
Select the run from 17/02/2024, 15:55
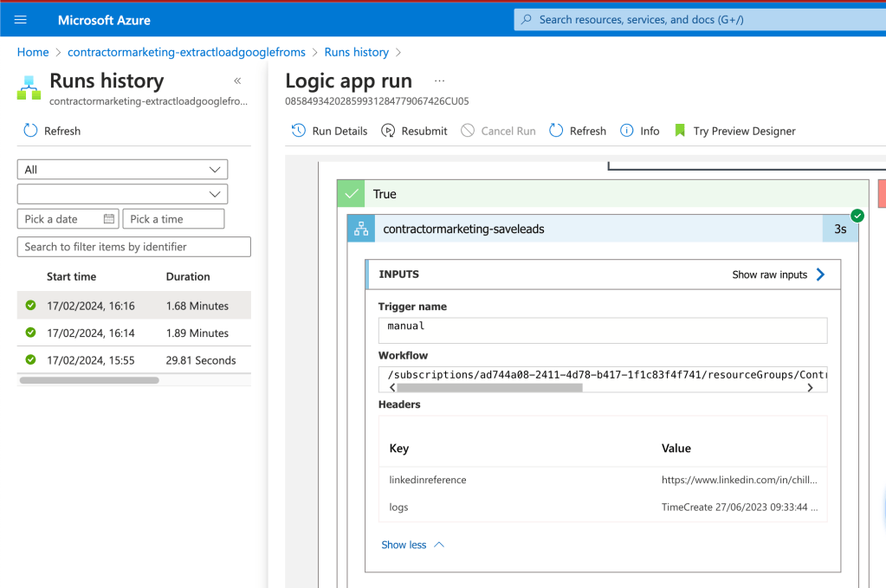click(x=134, y=359)
